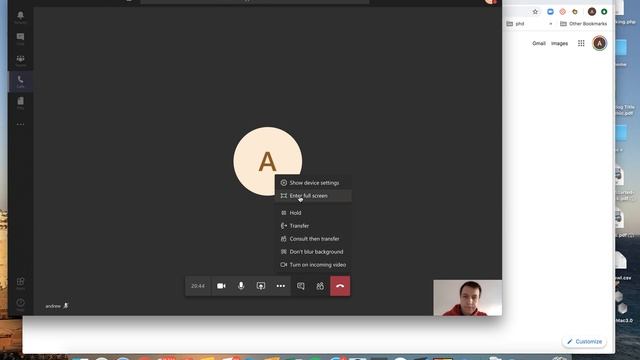
Task: Open the Images link on Google page
Action: 559,43
